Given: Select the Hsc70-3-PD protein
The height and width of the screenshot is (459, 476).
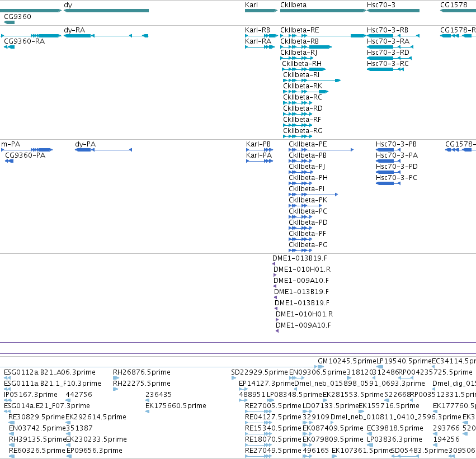Looking at the screenshot, I should tap(397, 167).
